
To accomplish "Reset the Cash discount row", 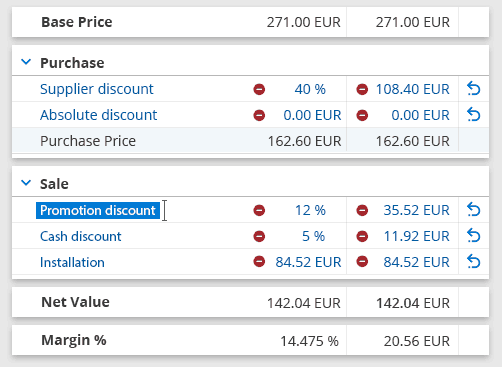I will click(x=473, y=236).
